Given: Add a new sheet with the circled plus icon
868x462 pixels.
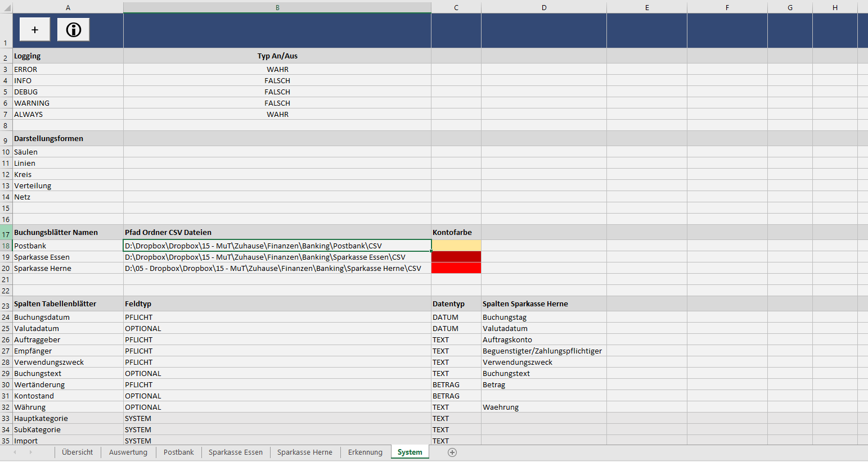Looking at the screenshot, I should click(x=452, y=452).
